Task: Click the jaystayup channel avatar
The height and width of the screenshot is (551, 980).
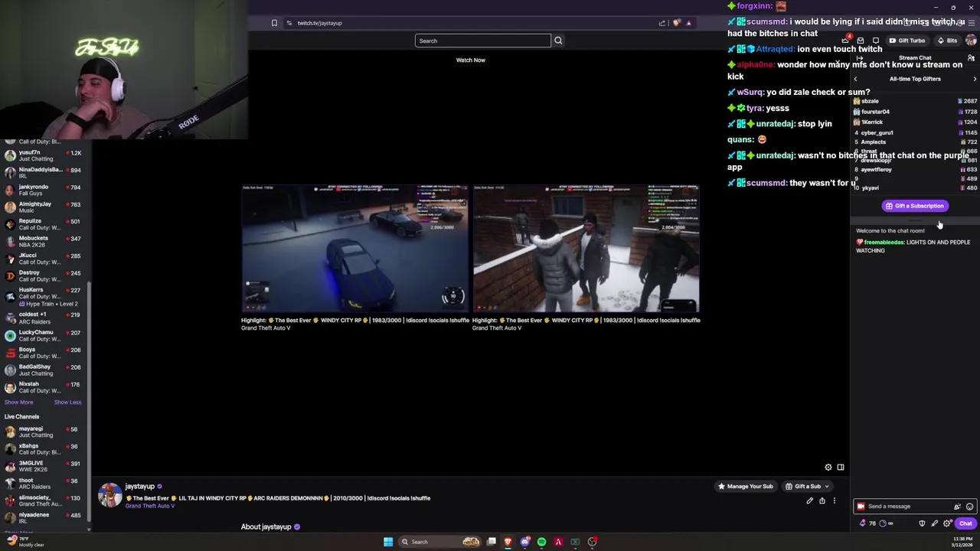Action: point(109,495)
